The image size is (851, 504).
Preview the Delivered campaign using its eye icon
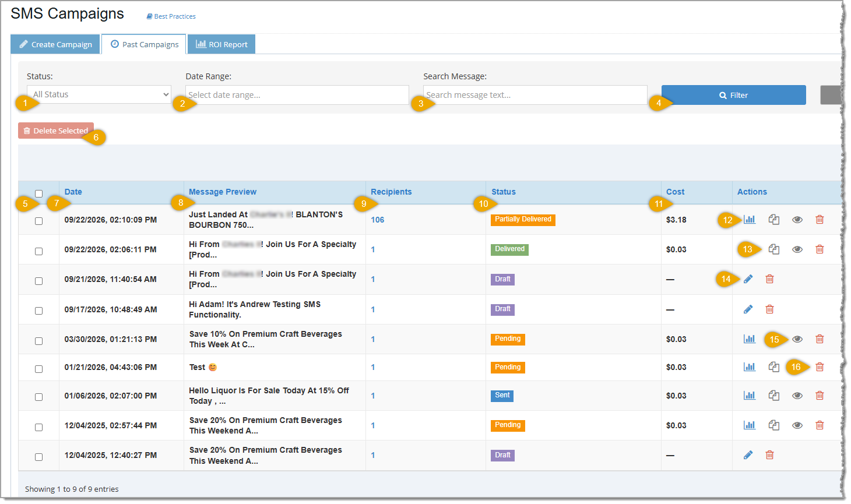click(x=797, y=249)
